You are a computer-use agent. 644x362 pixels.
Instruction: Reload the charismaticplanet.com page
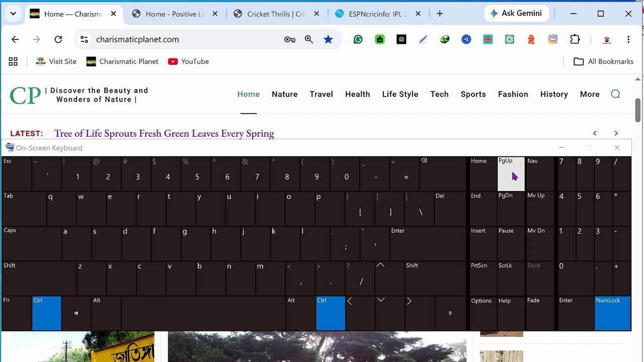[x=58, y=39]
